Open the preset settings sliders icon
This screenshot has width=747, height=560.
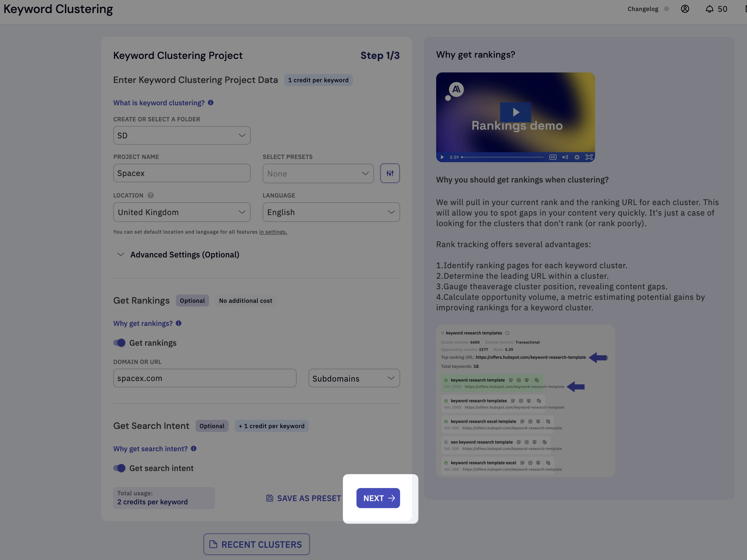point(390,173)
